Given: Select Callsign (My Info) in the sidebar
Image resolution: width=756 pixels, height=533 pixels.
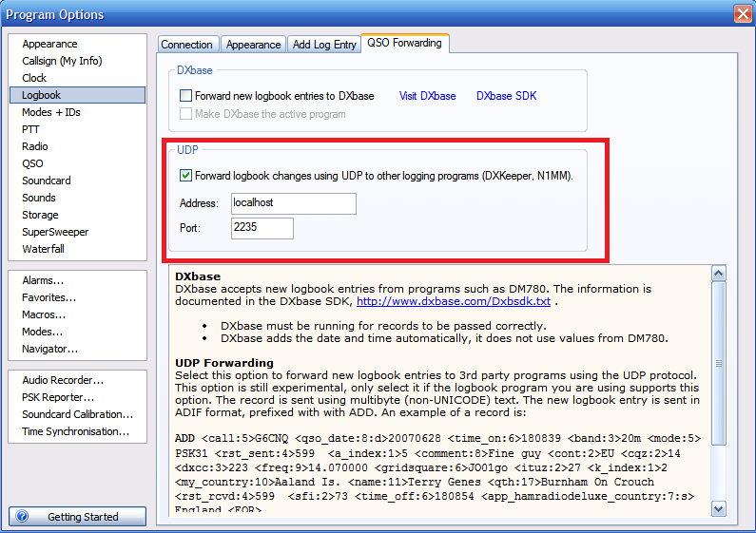Looking at the screenshot, I should click(x=62, y=61).
